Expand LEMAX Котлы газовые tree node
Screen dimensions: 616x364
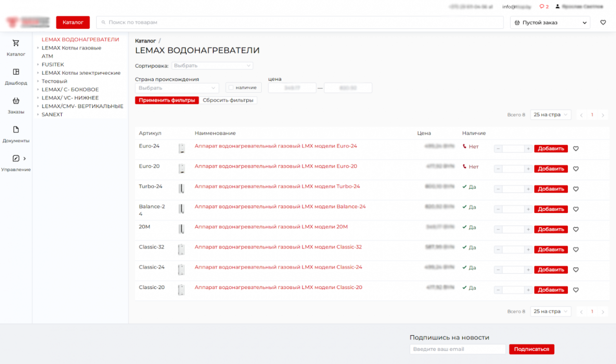(x=38, y=48)
